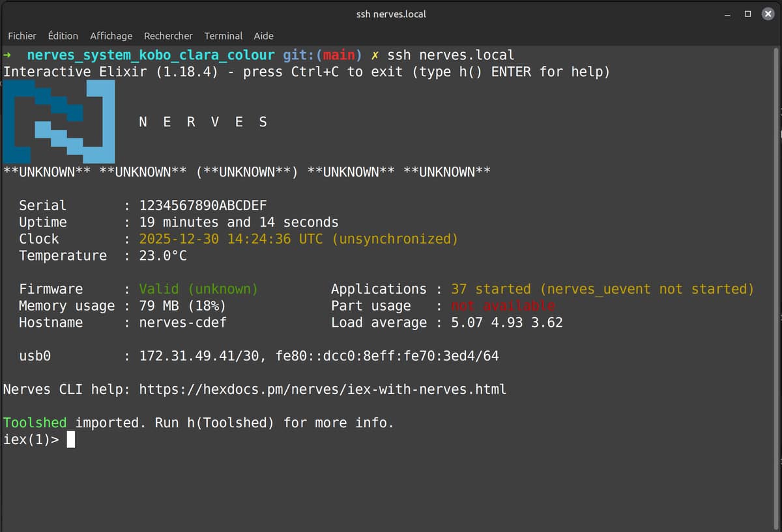Open the Rechercher menu
Viewport: 782px width, 532px height.
tap(168, 36)
